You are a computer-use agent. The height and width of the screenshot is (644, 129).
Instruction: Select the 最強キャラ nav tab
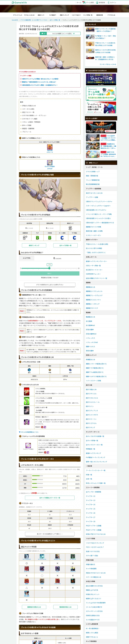[x=41, y=15]
